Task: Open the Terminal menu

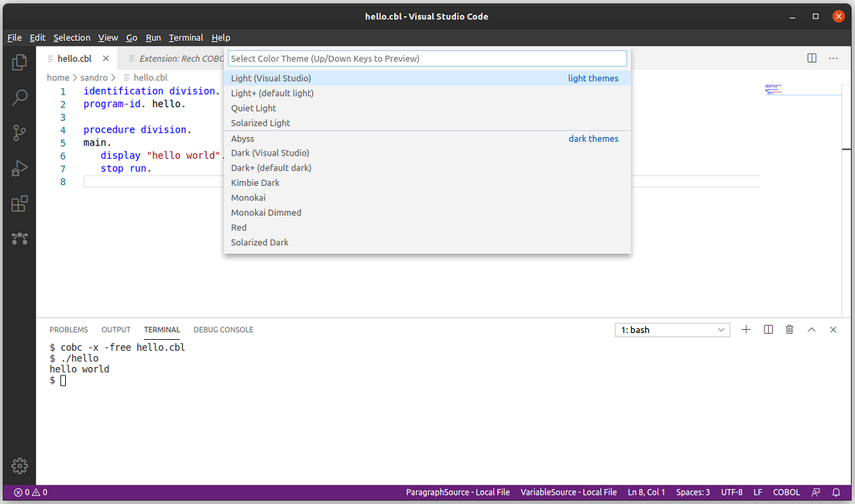Action: (x=186, y=37)
